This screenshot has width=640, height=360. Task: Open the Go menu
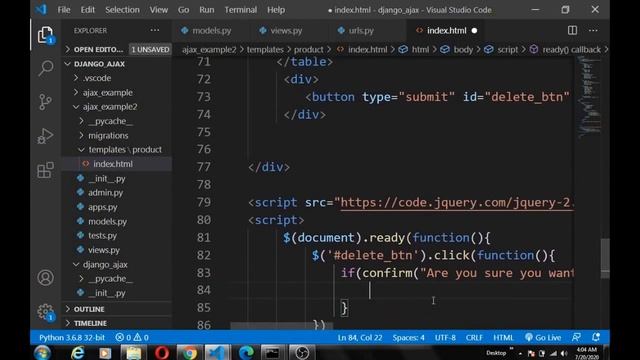tap(183, 10)
